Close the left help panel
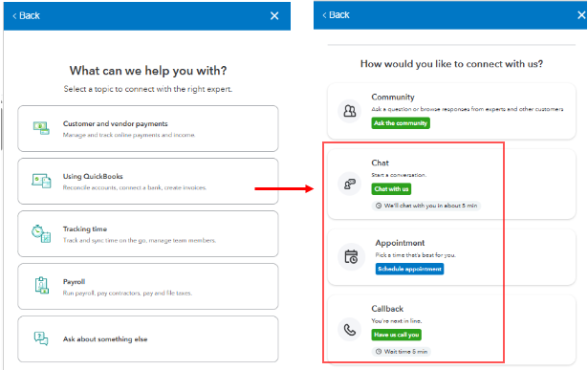 (274, 15)
